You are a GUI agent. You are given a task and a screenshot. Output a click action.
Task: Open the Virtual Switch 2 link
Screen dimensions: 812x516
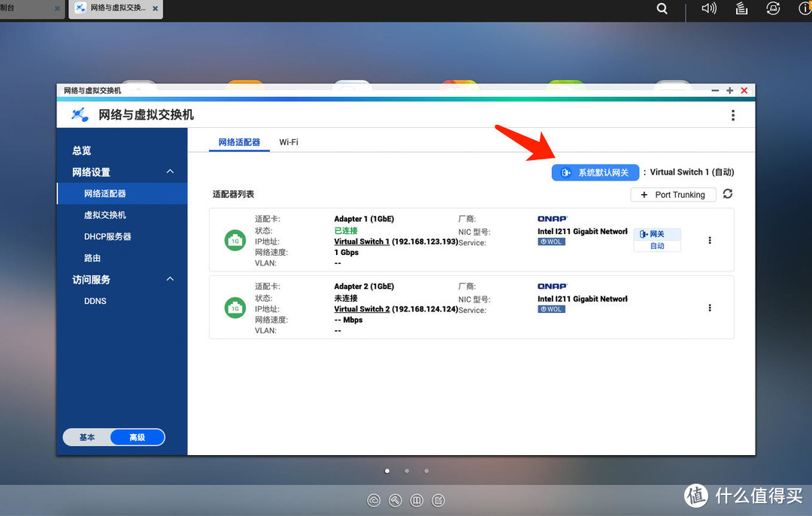pos(362,308)
